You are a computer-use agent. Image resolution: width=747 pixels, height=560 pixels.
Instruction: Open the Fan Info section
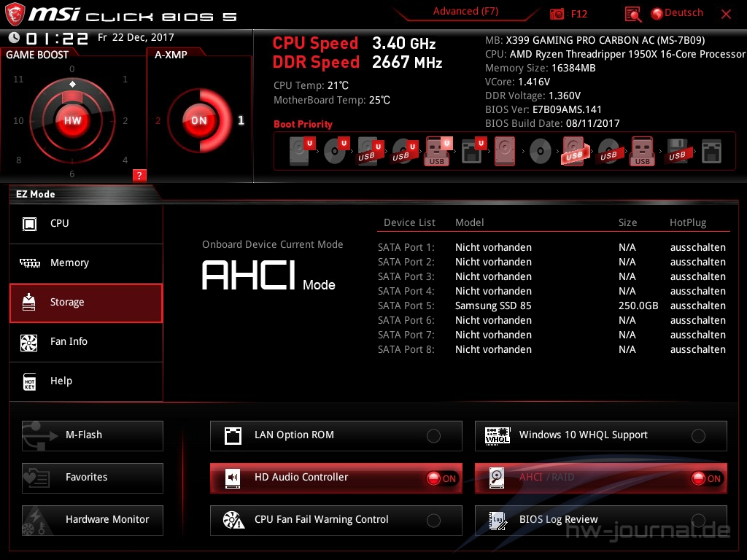[x=86, y=342]
